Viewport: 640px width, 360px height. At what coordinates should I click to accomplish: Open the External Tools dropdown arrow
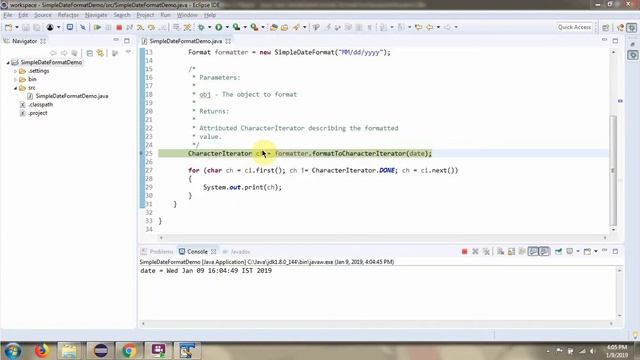click(263, 27)
